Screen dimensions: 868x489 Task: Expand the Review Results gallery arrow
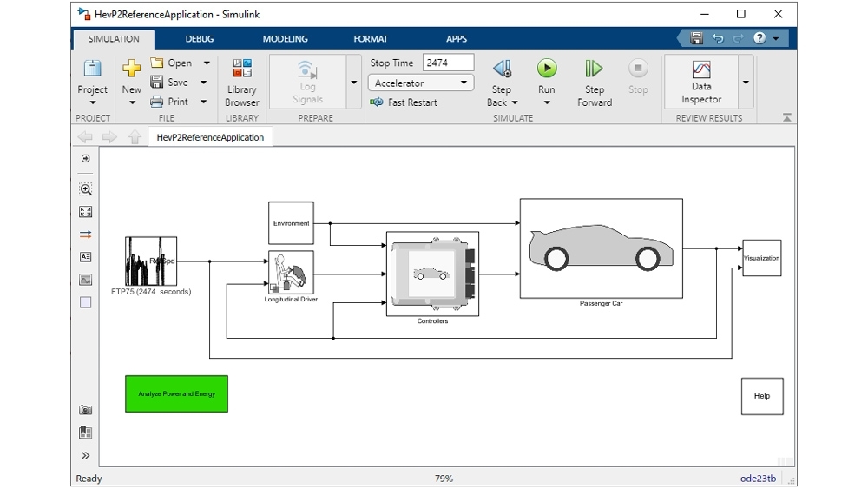[746, 82]
